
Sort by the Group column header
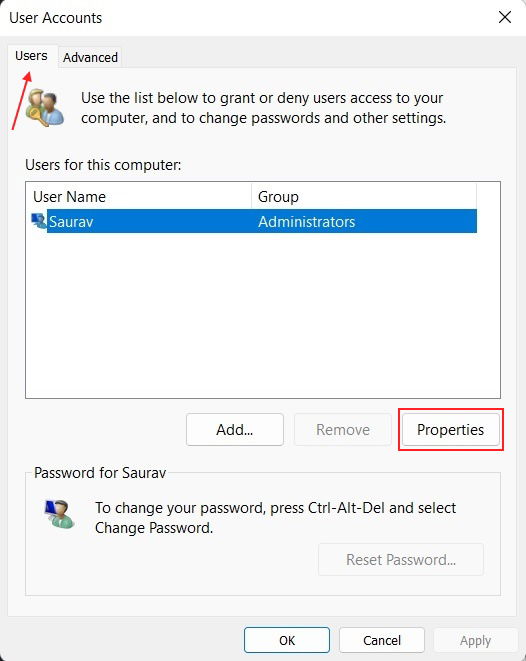click(364, 196)
